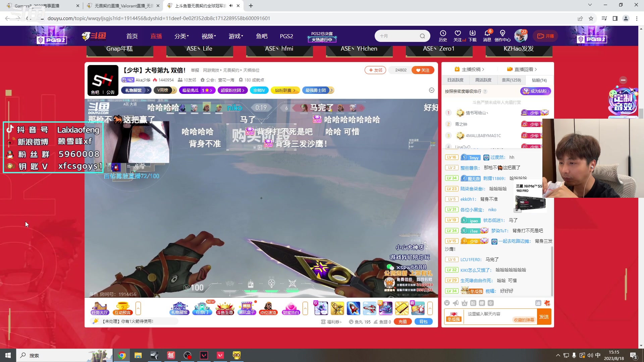Screen dimensions: 644x362
Task: Open the 视频 video dropdown
Action: coord(209,36)
